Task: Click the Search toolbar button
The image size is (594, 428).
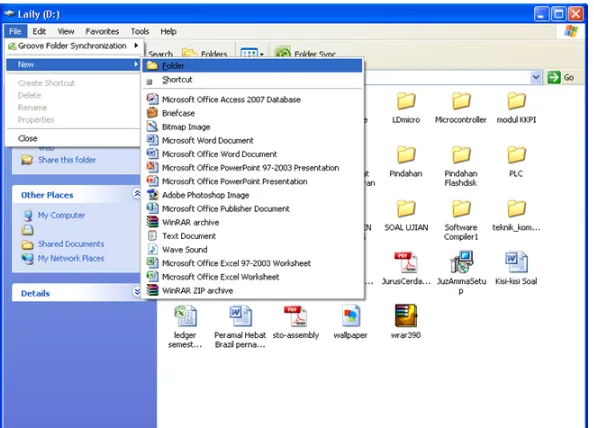Action: [160, 54]
